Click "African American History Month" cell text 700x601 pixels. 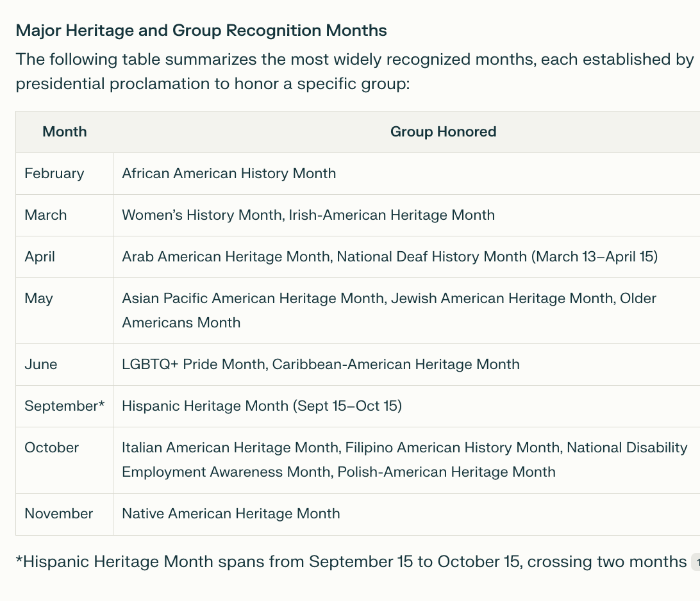(229, 174)
